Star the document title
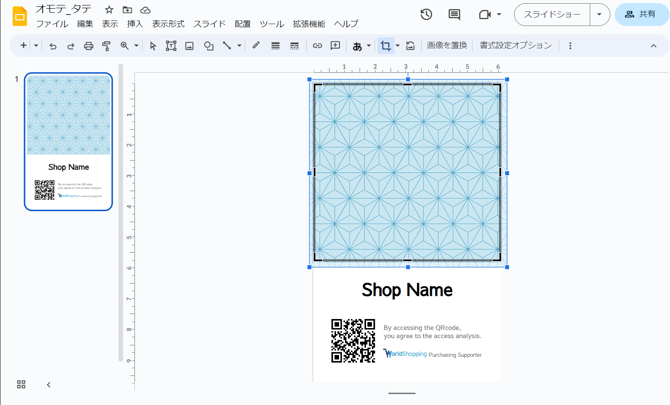Screen dimensions: 670x405 pyautogui.click(x=109, y=10)
